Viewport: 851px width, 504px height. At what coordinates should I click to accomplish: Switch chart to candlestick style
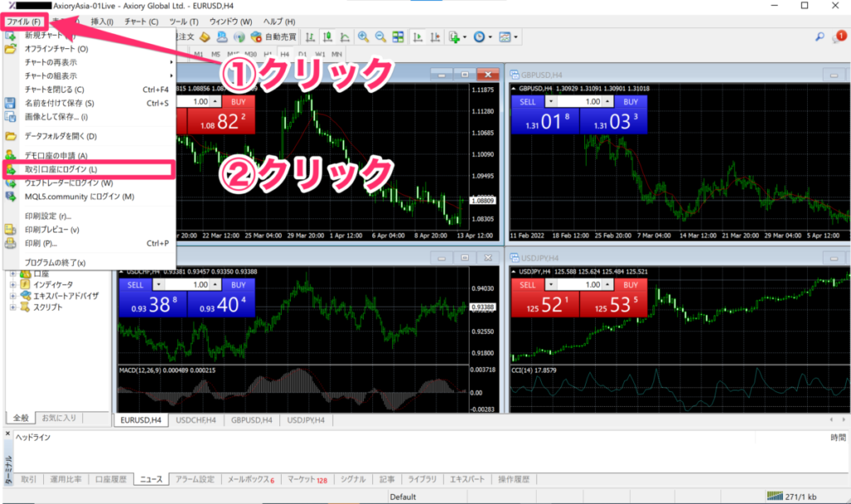click(x=327, y=37)
